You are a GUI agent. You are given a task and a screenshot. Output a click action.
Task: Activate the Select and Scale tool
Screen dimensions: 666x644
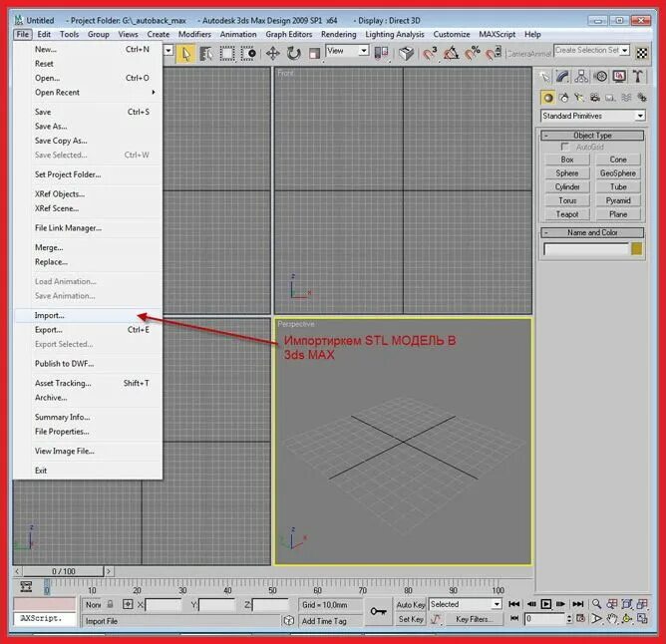click(314, 54)
